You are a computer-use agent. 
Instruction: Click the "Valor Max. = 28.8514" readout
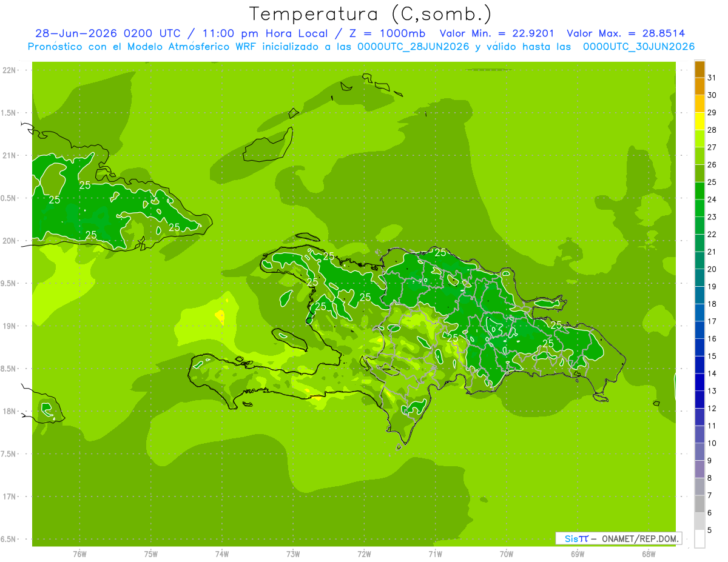point(626,33)
